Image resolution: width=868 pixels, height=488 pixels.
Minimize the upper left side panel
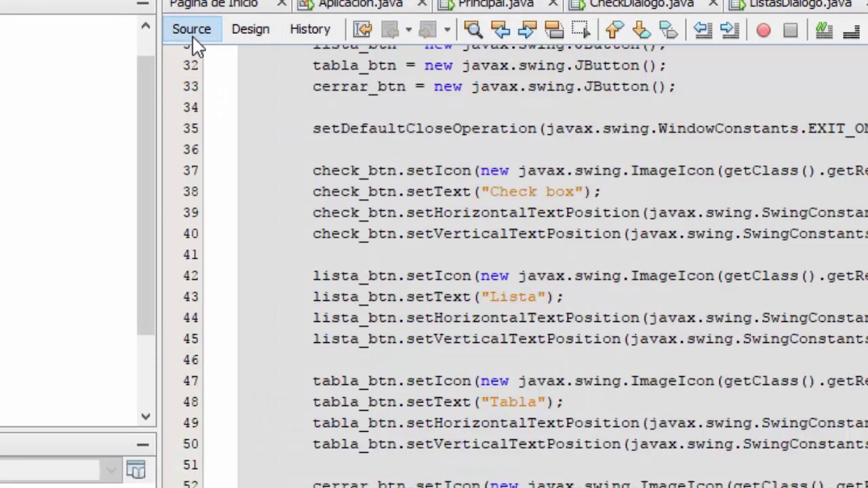[x=142, y=3]
